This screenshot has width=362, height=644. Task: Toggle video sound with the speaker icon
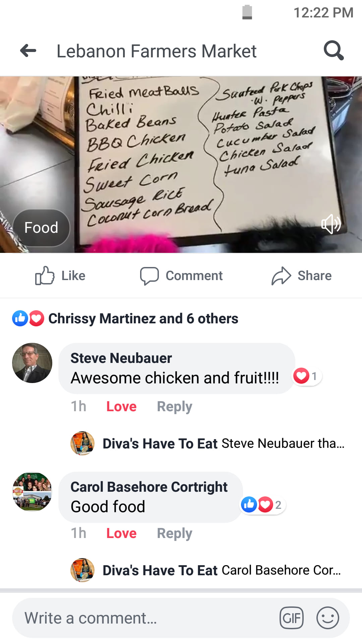331,224
